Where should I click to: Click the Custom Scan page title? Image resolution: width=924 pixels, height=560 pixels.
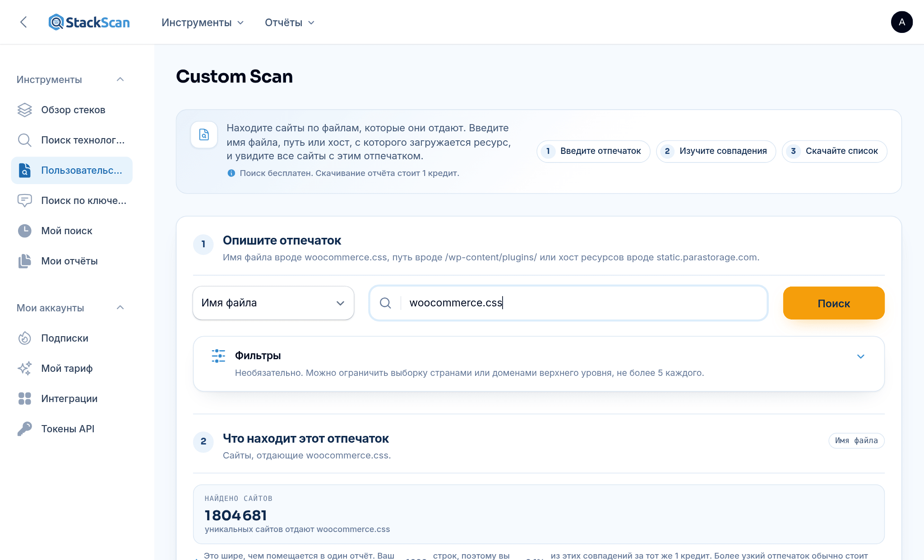[x=235, y=76]
